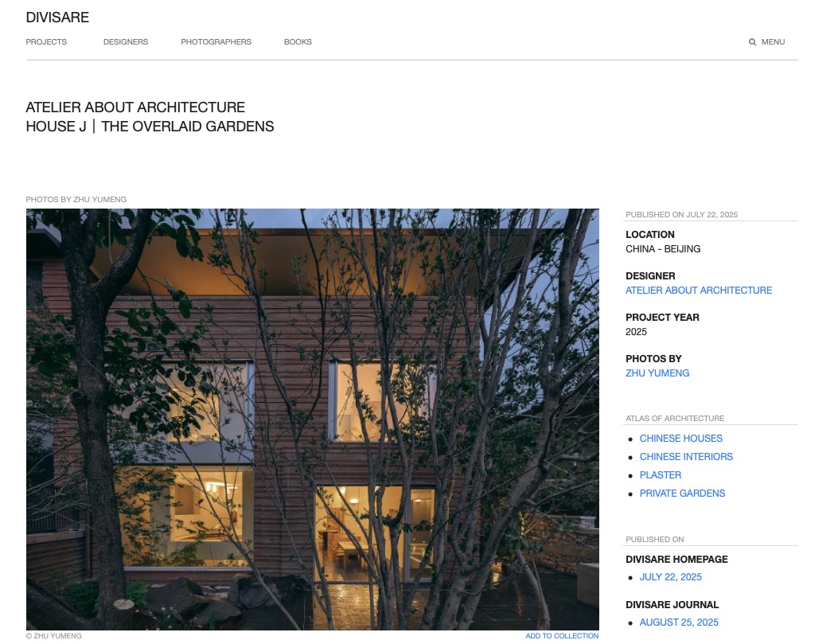
Task: Click the Atelier About Architecture page title
Action: coord(135,107)
